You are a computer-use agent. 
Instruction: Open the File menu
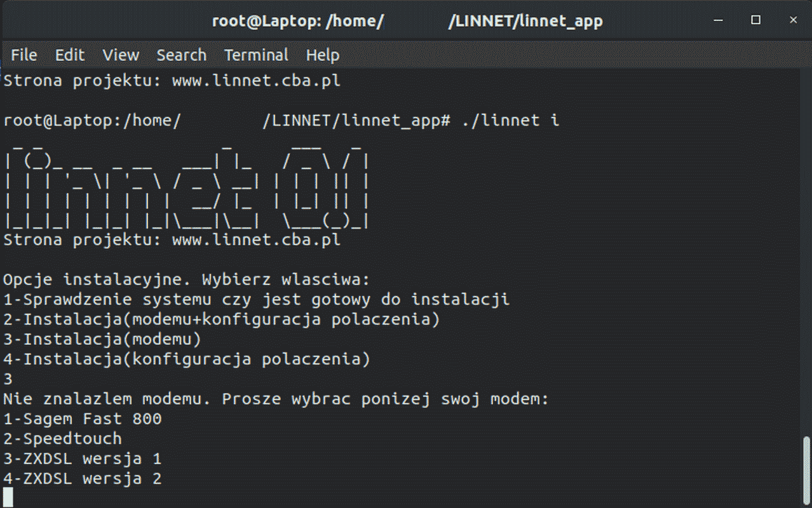(x=24, y=55)
